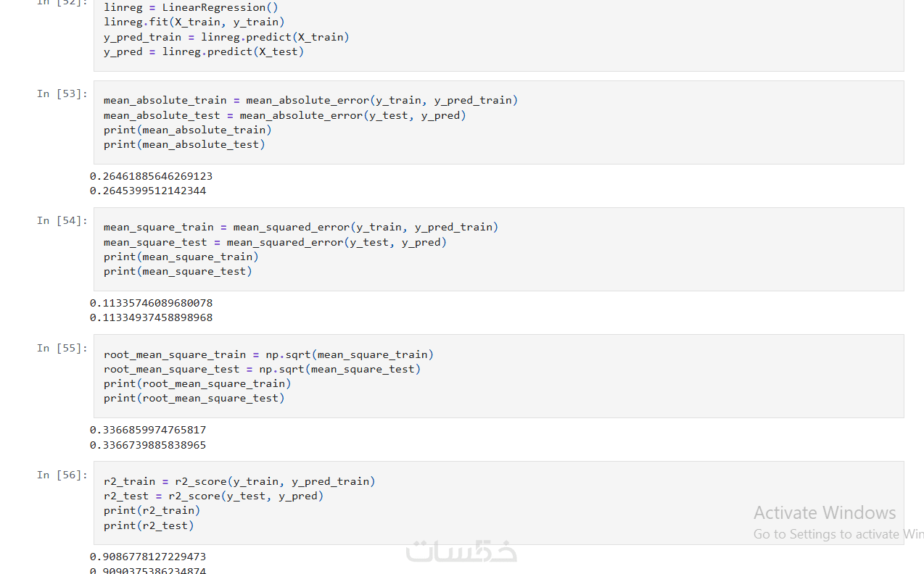Click the output value 0.11334937458898968
Viewport: 924px width, 574px height.
(x=151, y=317)
